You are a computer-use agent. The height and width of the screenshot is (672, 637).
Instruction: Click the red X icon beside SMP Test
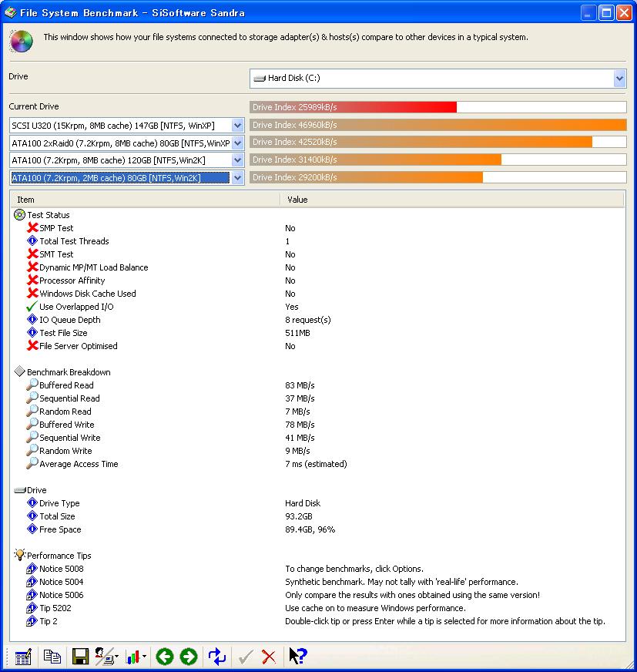pyautogui.click(x=32, y=227)
